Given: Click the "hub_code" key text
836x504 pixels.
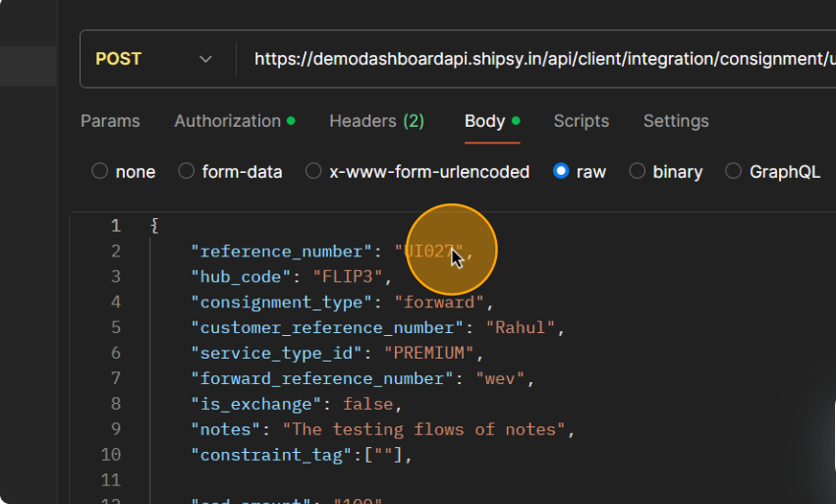Looking at the screenshot, I should click(240, 277).
